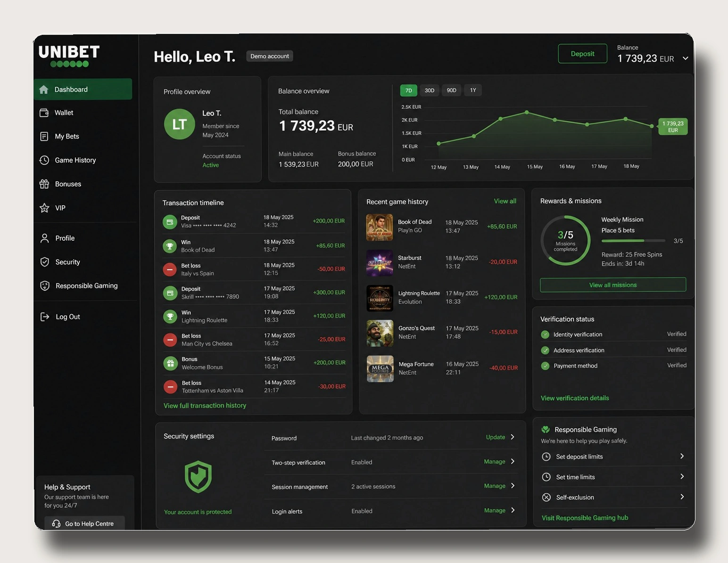Expand Set time limits chevron
The height and width of the screenshot is (563, 728).
682,476
